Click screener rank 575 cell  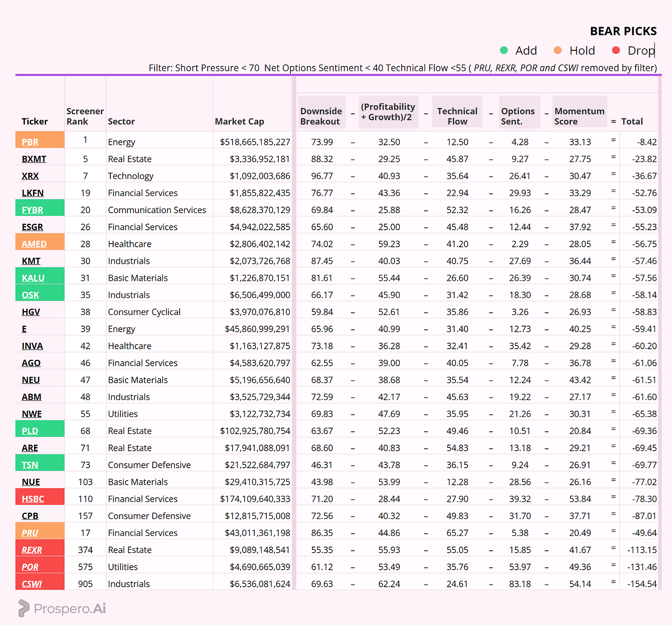[85, 567]
